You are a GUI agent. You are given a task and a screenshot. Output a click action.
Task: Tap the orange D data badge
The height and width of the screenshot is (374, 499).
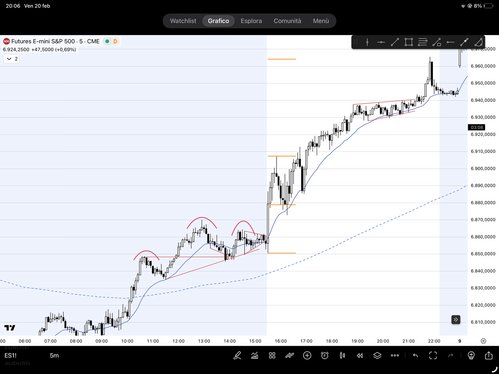(x=115, y=41)
